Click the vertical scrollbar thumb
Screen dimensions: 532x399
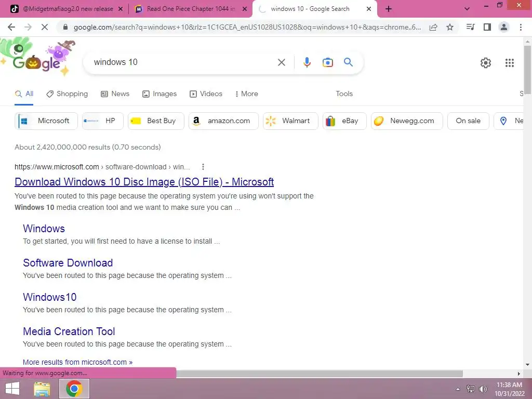(x=527, y=70)
